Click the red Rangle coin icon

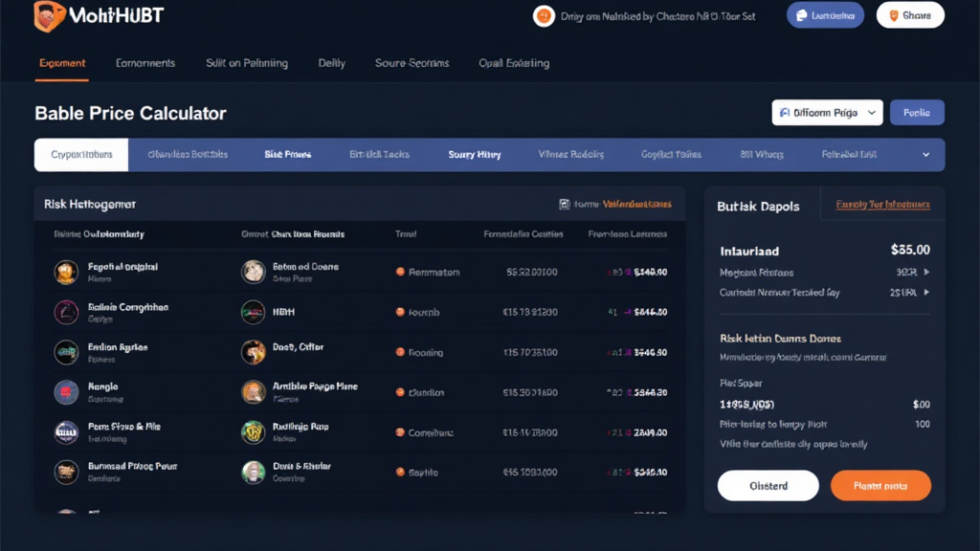pyautogui.click(x=66, y=391)
